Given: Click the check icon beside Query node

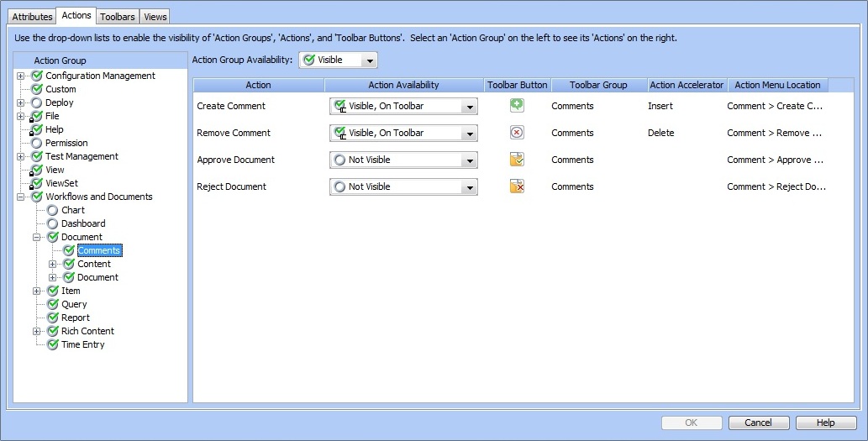Looking at the screenshot, I should pos(53,304).
